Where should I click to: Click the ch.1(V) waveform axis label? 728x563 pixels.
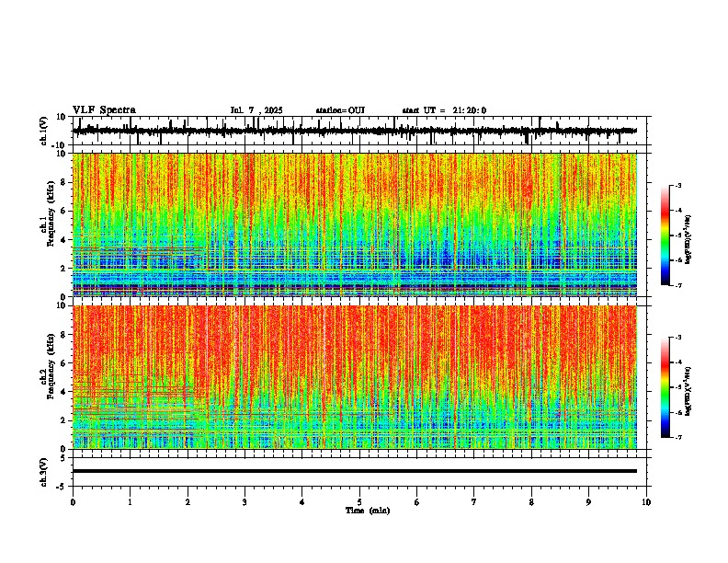(x=44, y=131)
